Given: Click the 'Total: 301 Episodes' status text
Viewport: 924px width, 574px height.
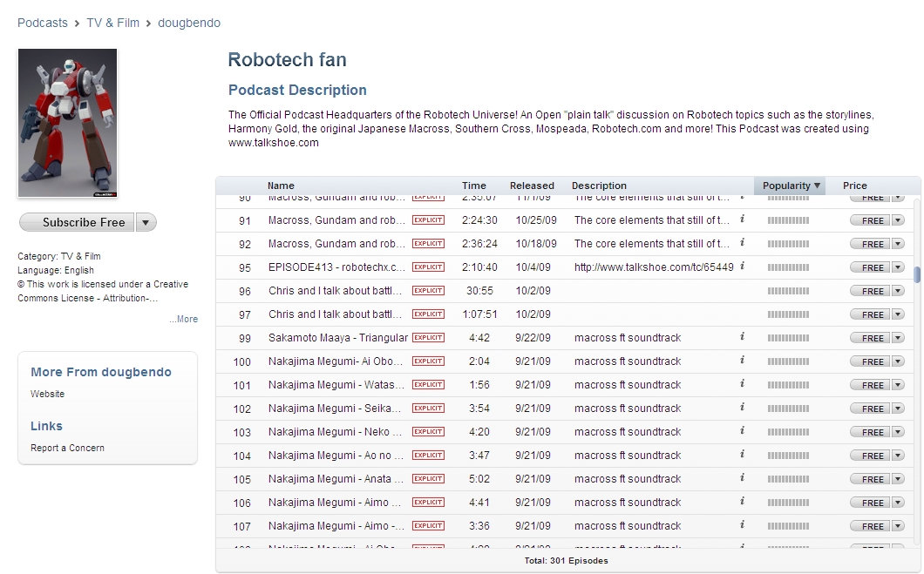Looking at the screenshot, I should (567, 561).
